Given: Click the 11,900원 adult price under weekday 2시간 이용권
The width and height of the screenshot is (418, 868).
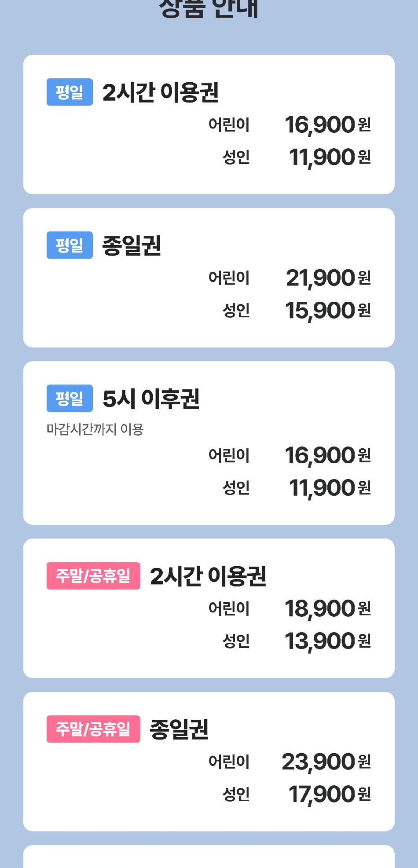Looking at the screenshot, I should (329, 157).
